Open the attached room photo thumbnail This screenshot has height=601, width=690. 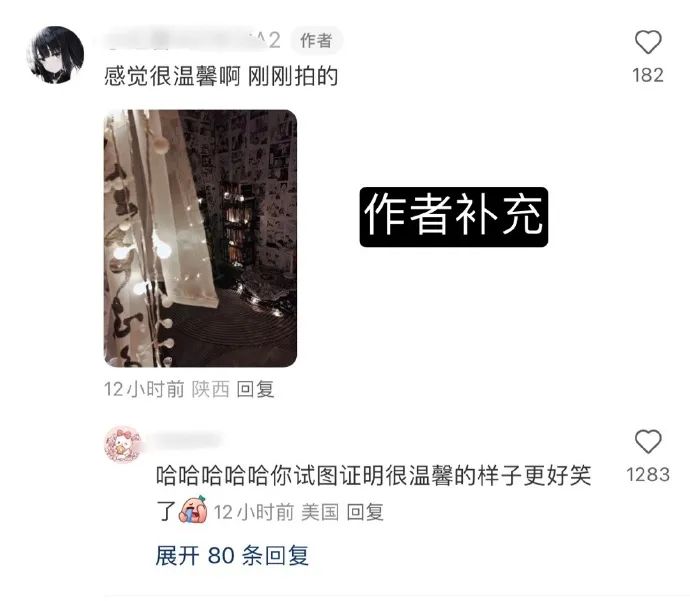click(200, 238)
